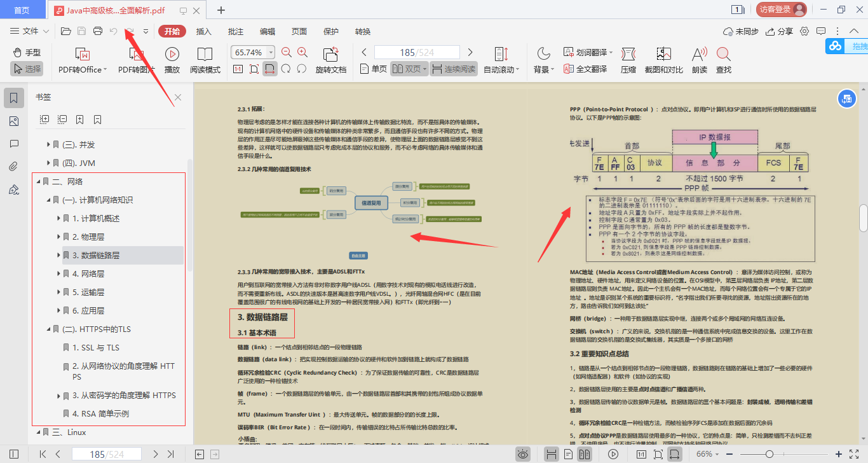
Task: Switch to the 插入 tab
Action: 204,31
